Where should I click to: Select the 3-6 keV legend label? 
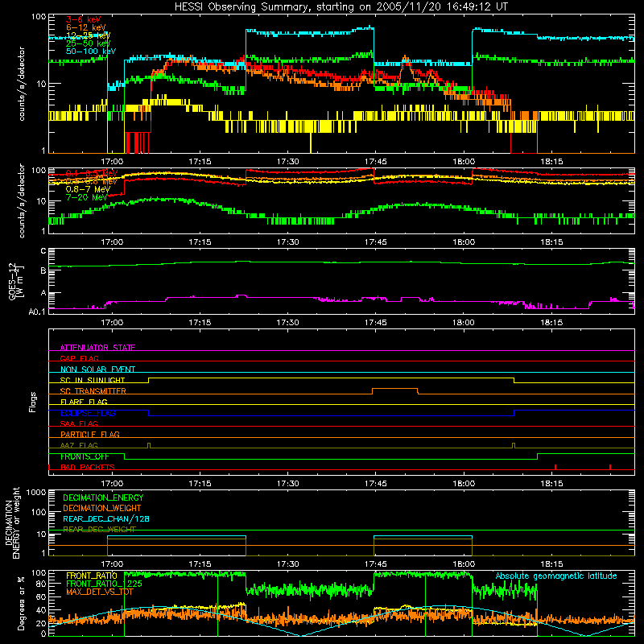click(x=84, y=19)
